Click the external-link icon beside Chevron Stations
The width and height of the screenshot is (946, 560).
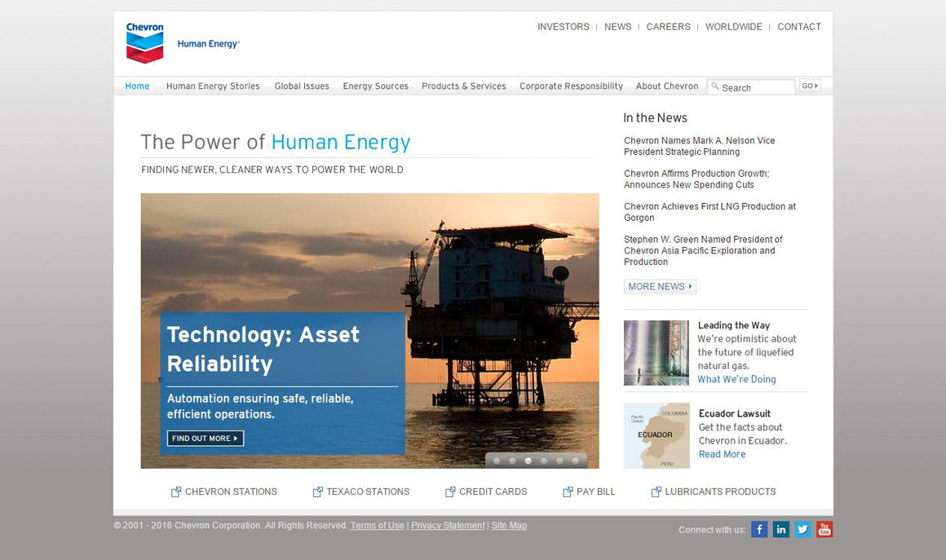pyautogui.click(x=176, y=492)
